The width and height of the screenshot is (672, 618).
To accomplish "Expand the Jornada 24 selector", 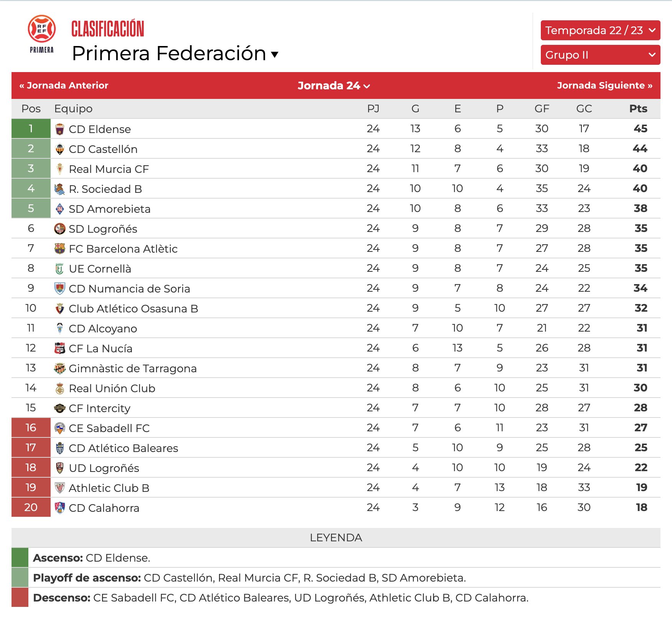I will pos(334,85).
